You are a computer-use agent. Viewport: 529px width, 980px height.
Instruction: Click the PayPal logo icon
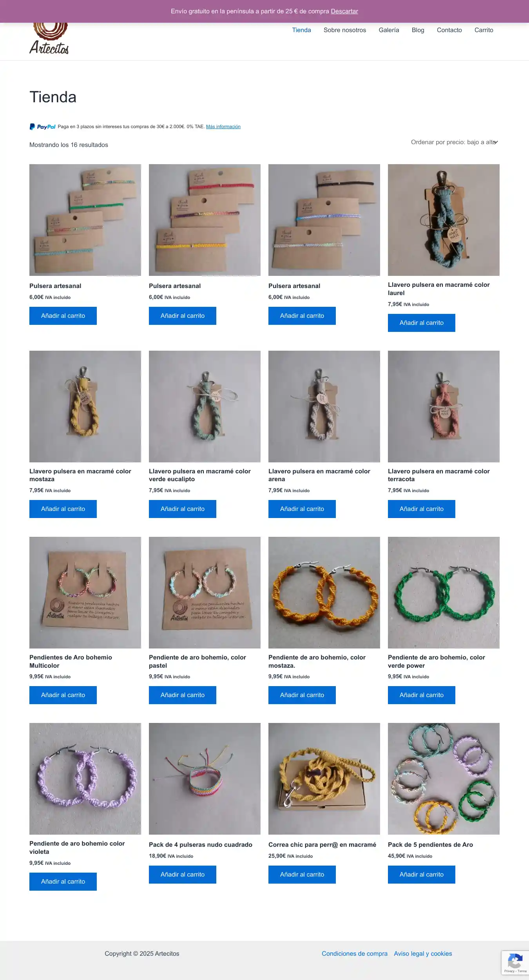coord(43,127)
